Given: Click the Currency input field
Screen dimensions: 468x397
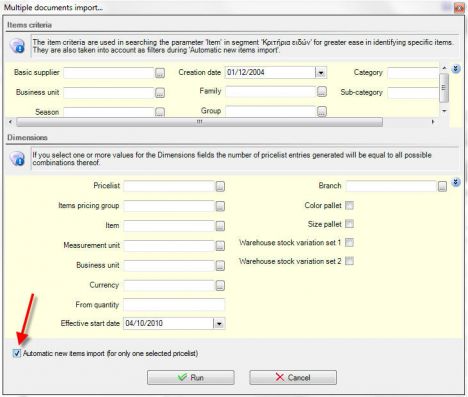Looking at the screenshot, I should [x=169, y=285].
